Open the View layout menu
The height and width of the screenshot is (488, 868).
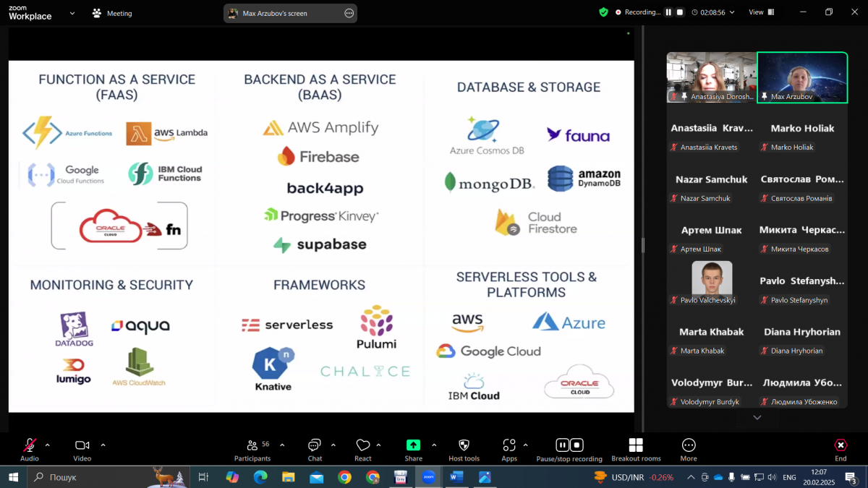[x=761, y=12]
